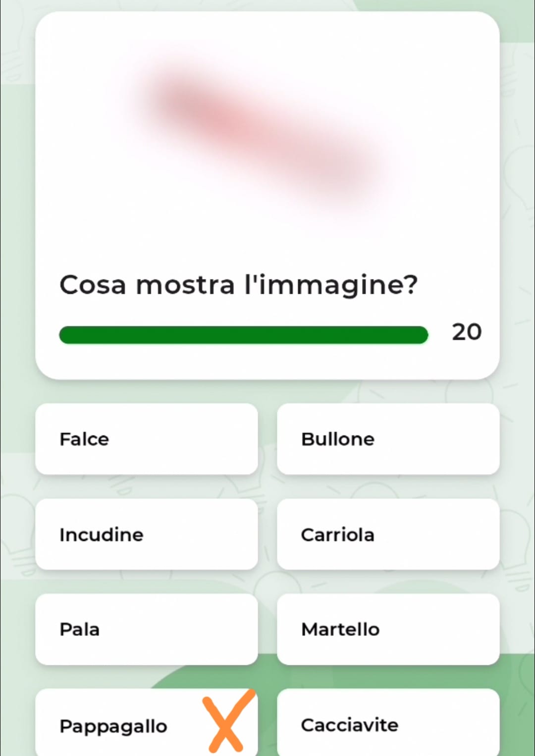Choose the answer meaning hammer
The height and width of the screenshot is (756, 535).
pos(388,629)
